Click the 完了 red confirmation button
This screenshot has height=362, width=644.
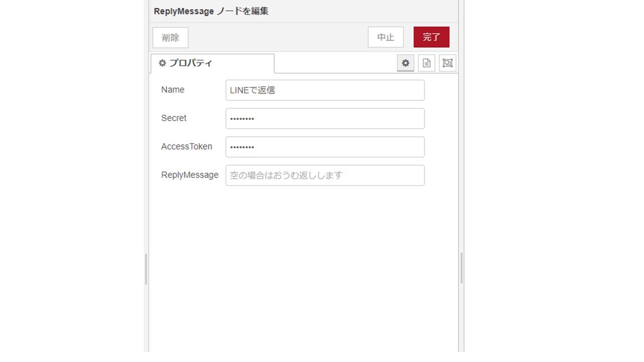pos(431,36)
